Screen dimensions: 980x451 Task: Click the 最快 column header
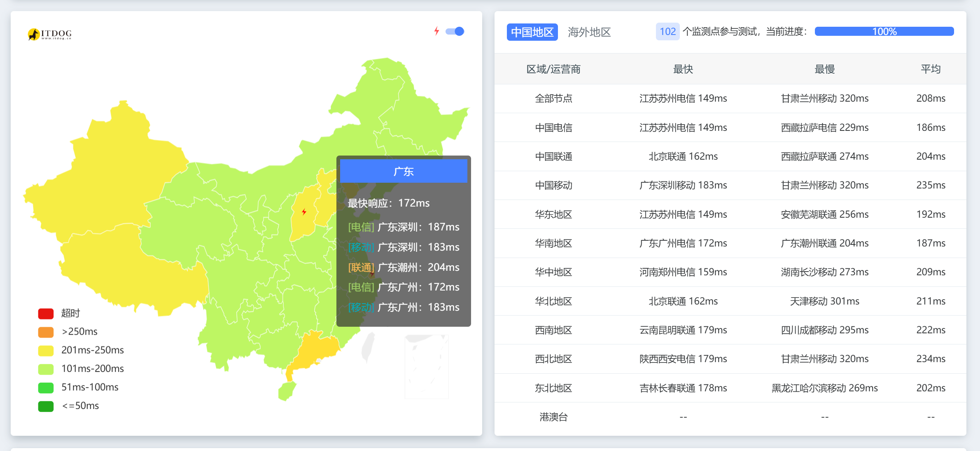tap(683, 69)
